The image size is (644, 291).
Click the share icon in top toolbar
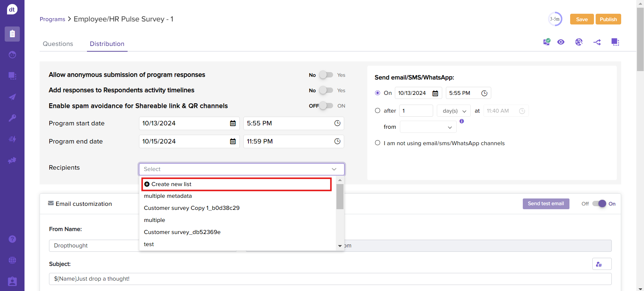pos(597,42)
